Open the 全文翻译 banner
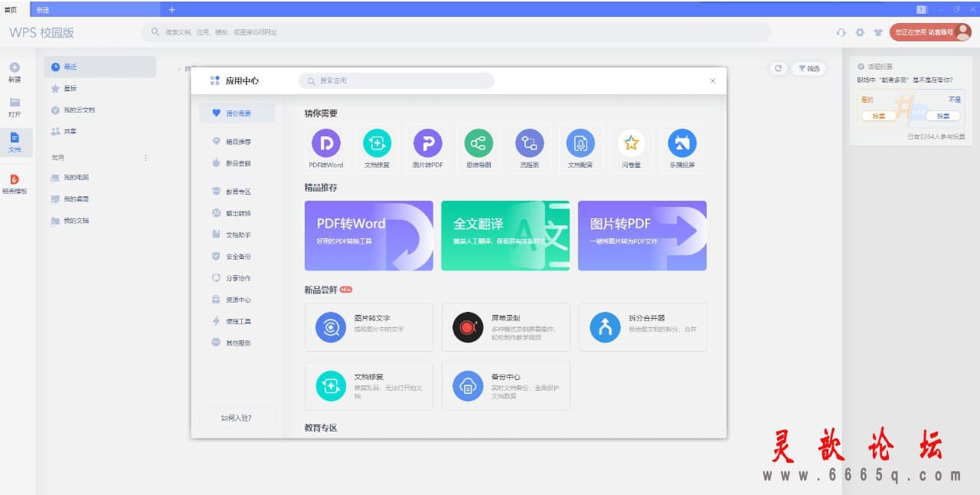 pyautogui.click(x=505, y=235)
